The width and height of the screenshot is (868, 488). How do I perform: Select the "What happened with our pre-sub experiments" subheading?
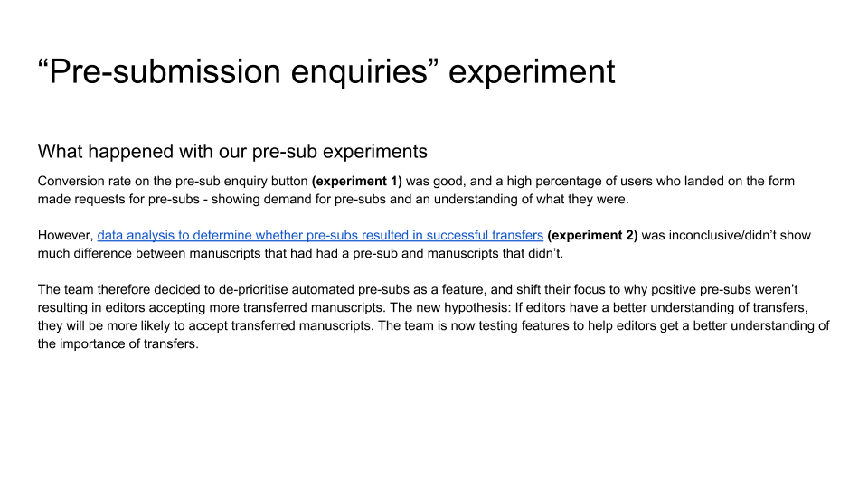tap(232, 150)
